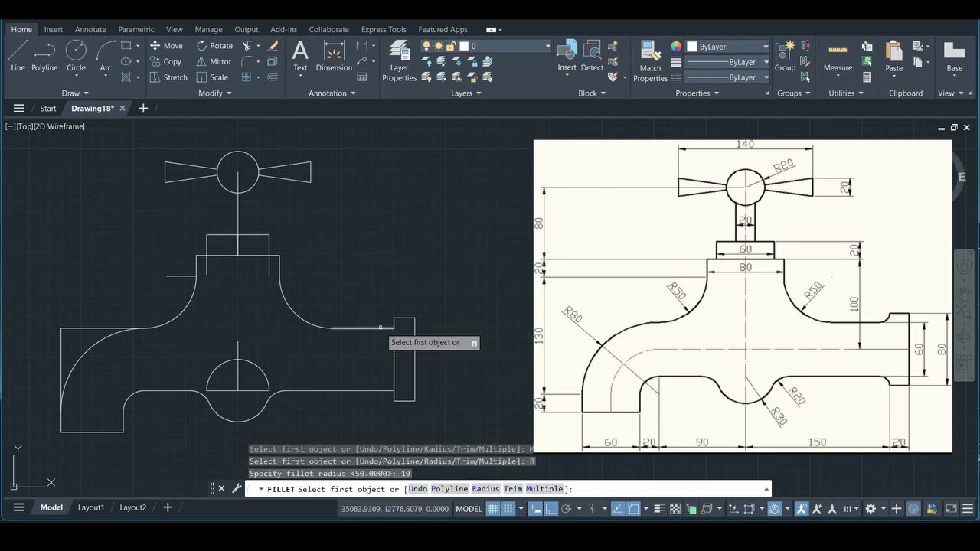Select the Scale tool
Screen dimensions: 980x551
212,77
